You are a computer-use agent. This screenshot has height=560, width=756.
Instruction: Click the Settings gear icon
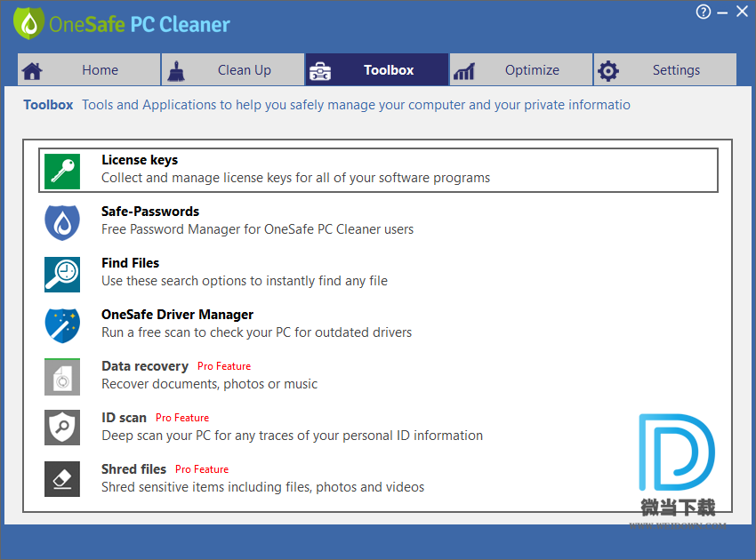pyautogui.click(x=608, y=71)
